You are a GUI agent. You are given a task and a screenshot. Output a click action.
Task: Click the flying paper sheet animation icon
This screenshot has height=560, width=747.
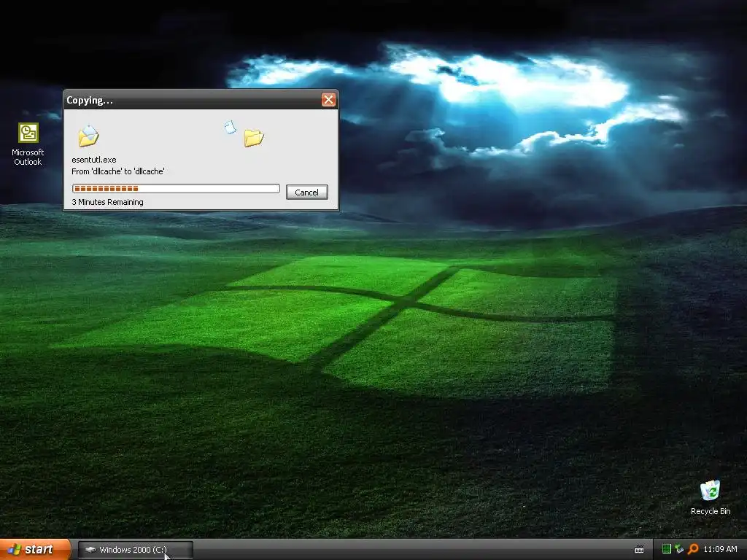[230, 127]
